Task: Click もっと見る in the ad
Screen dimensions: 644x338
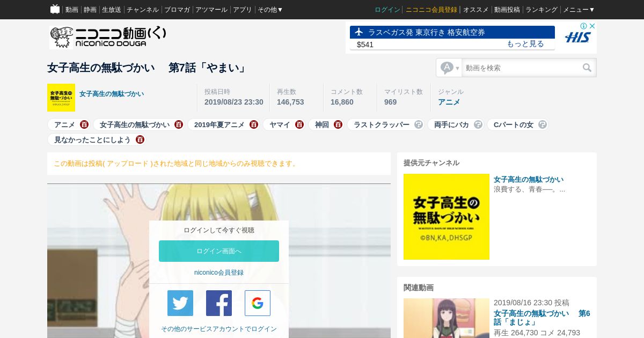Action: [525, 44]
